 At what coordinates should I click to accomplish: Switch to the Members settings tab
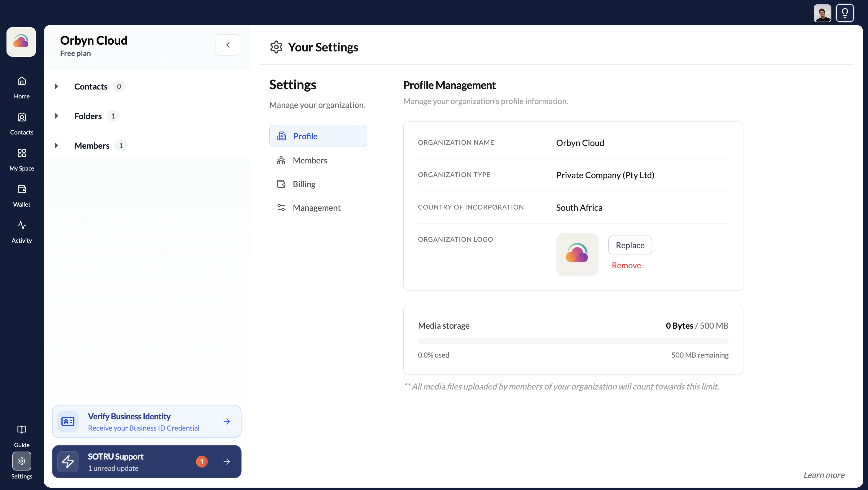[x=318, y=160]
